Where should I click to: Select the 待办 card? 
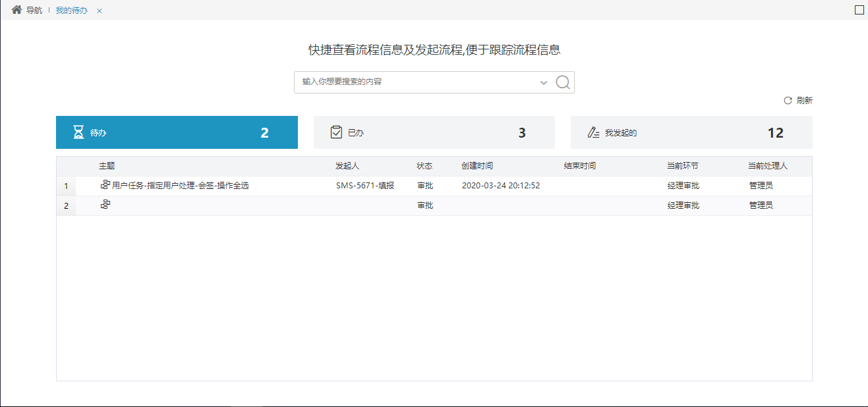pyautogui.click(x=177, y=132)
